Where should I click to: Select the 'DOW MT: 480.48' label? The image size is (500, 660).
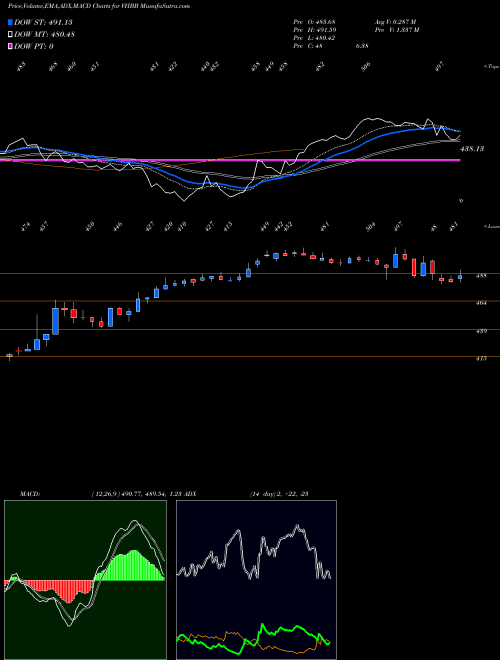[45, 34]
